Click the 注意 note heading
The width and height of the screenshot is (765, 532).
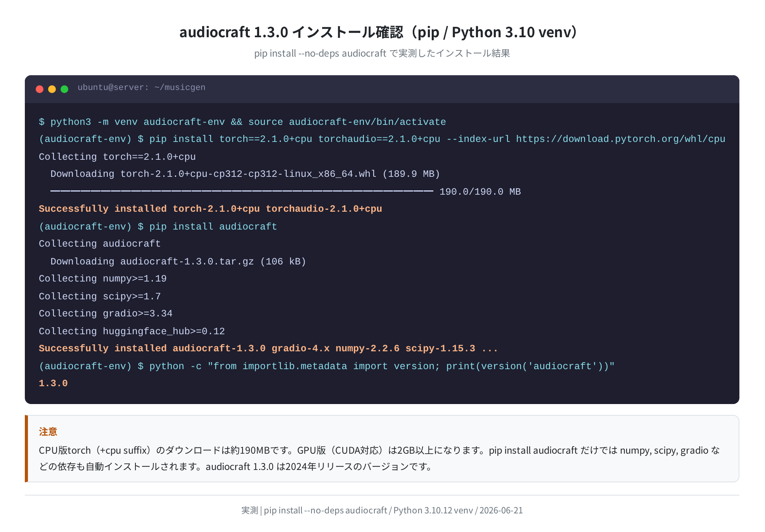(48, 432)
